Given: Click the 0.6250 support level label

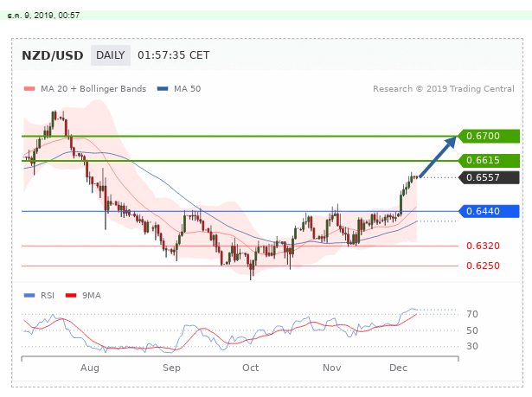Looking at the screenshot, I should click(x=483, y=266).
